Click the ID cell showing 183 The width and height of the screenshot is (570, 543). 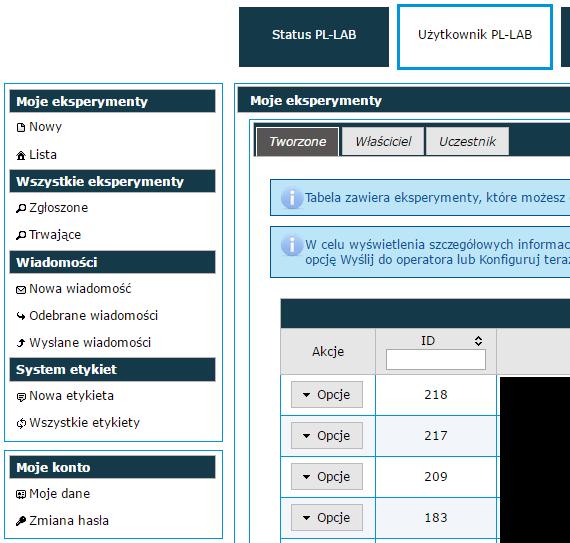(436, 518)
